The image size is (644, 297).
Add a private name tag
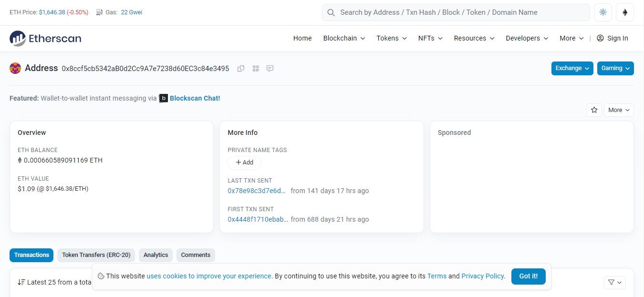coord(244,163)
